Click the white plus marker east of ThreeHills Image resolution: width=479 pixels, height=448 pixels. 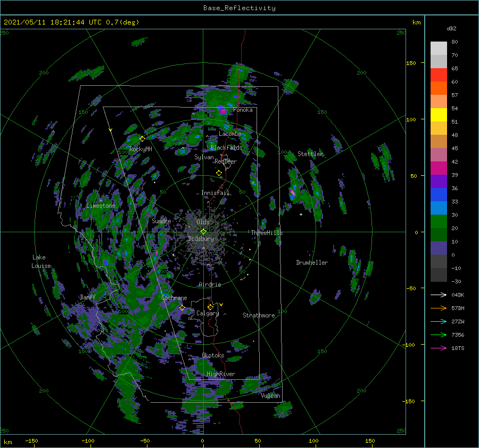tap(301, 214)
